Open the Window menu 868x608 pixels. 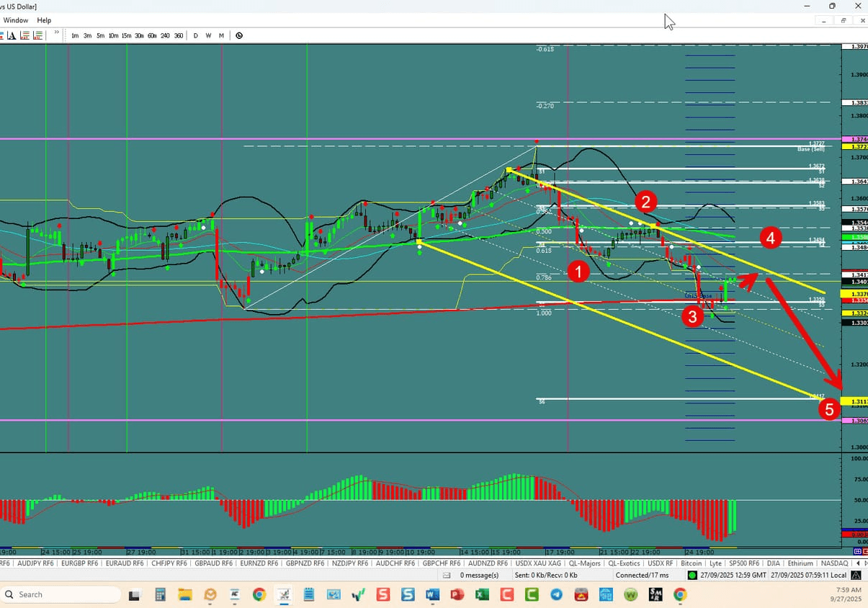point(15,20)
